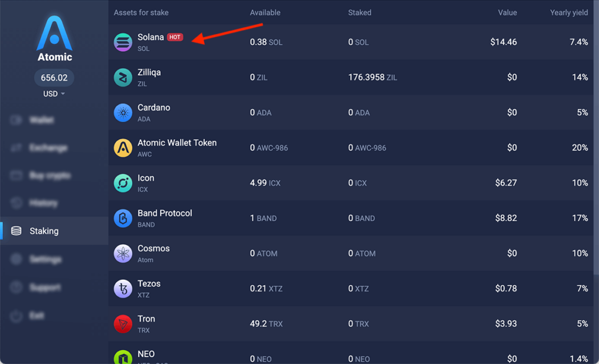The width and height of the screenshot is (599, 364).
Task: Click the HOT badge next to Solana
Action: coord(175,37)
